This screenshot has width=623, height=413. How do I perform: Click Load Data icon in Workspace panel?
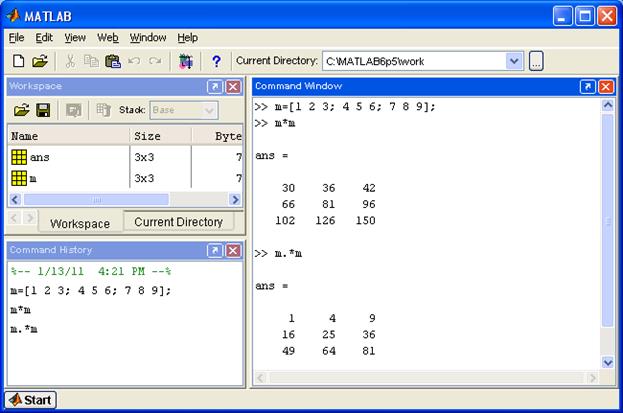[x=21, y=110]
